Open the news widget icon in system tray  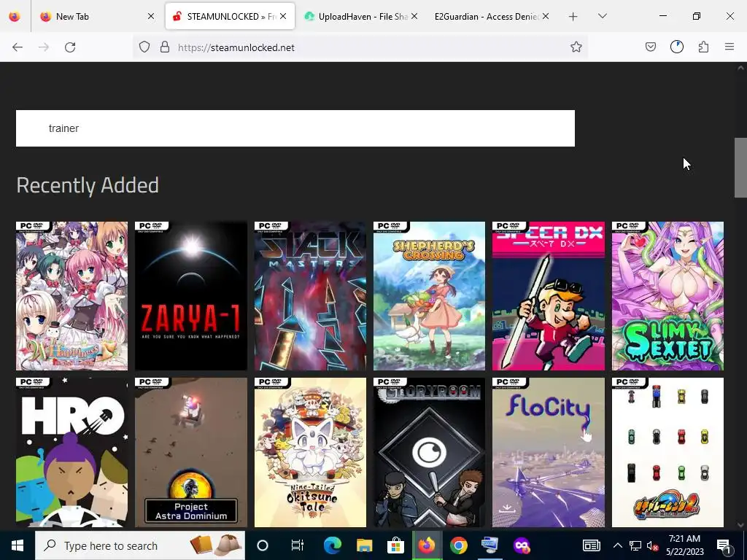[x=591, y=545]
